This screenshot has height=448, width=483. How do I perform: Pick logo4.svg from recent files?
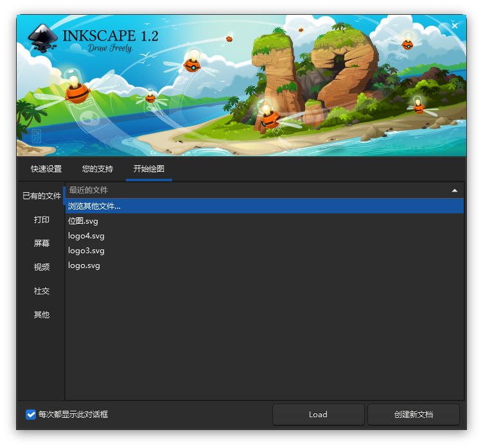265,235
